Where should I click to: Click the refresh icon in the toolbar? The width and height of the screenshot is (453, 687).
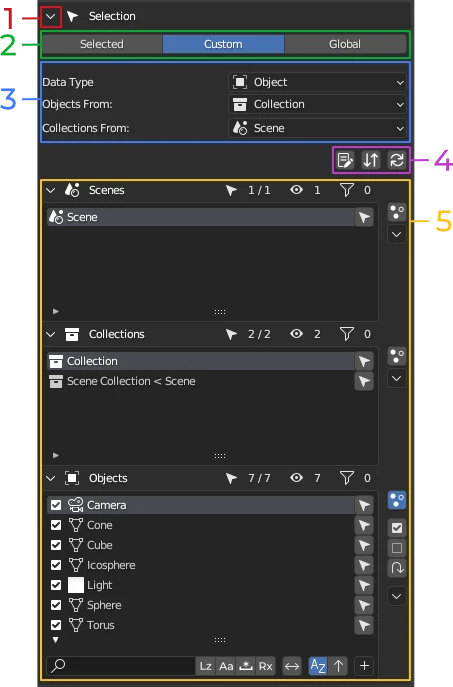397,160
